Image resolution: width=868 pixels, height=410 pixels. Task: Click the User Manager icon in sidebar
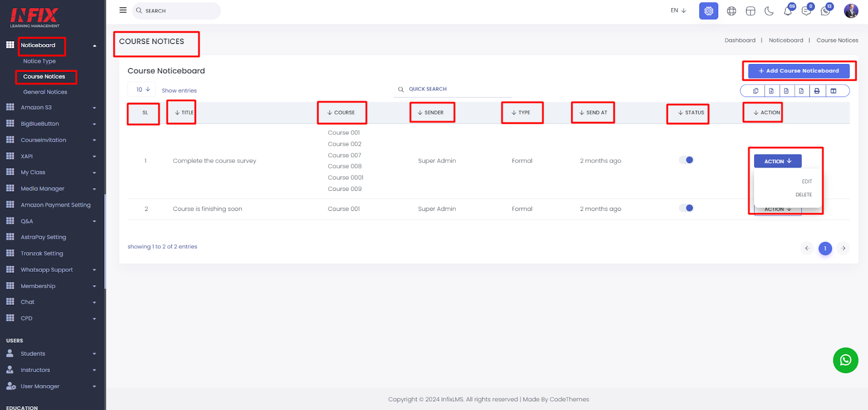(10, 386)
